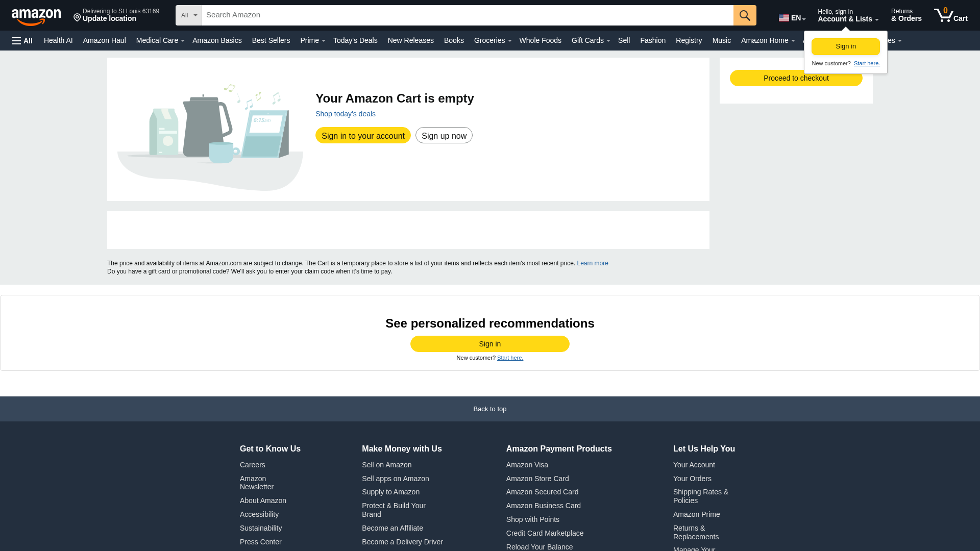
Task: Open Sell apps on Amazon link
Action: (395, 479)
